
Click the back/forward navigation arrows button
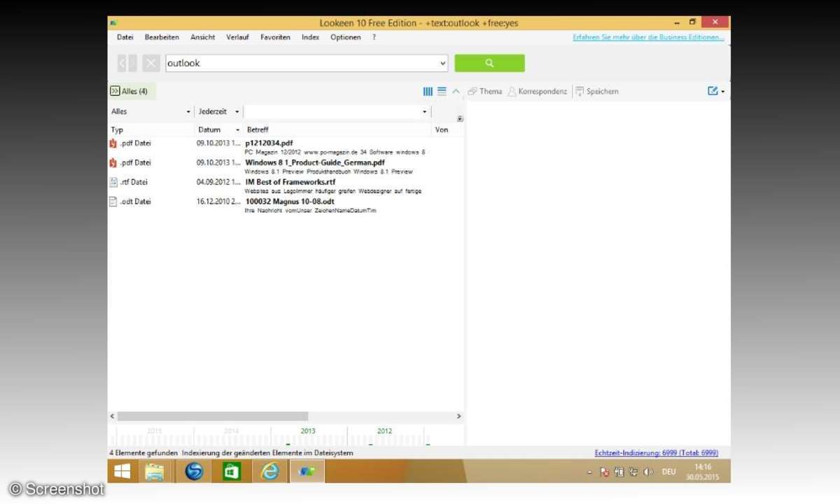pyautogui.click(x=127, y=63)
